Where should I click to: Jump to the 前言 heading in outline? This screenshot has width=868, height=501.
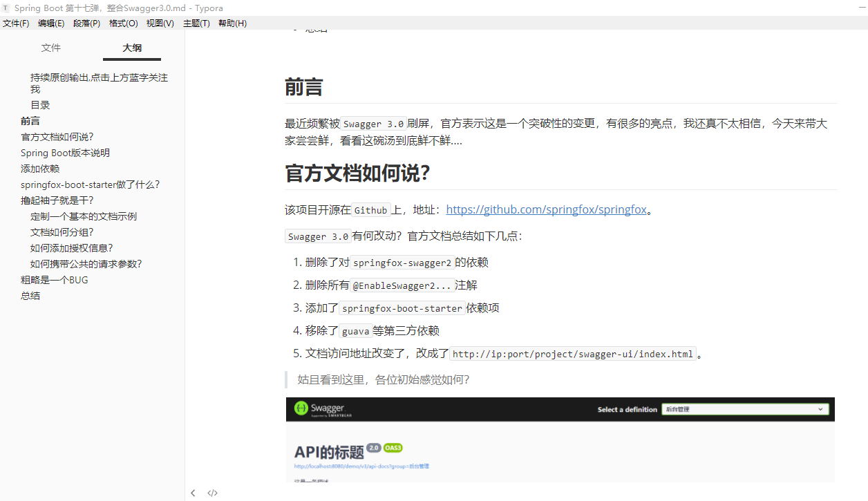tap(30, 120)
